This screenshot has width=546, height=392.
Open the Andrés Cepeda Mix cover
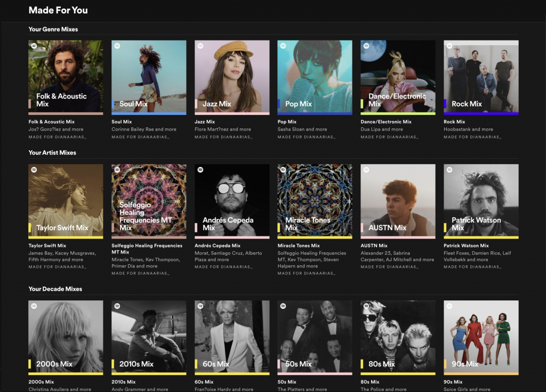coord(232,201)
